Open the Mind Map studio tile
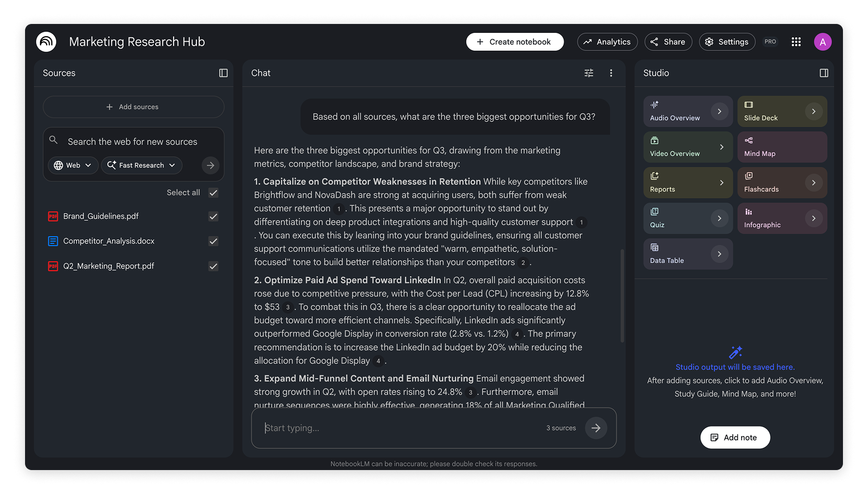The height and width of the screenshot is (494, 868). (782, 147)
